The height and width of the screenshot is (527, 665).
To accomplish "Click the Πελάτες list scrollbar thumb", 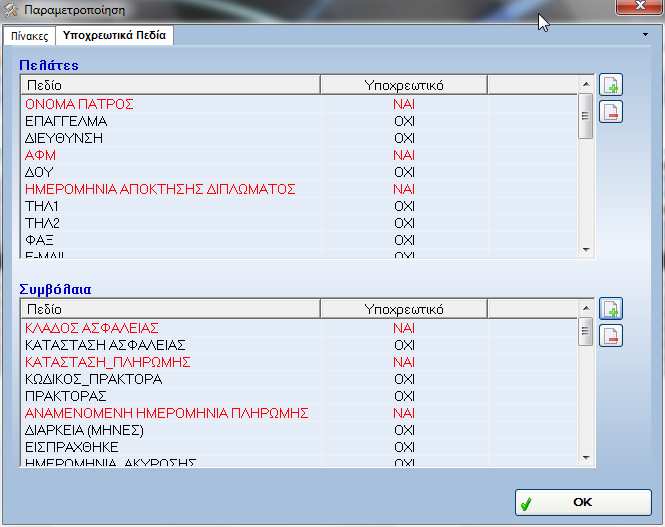I will point(586,116).
